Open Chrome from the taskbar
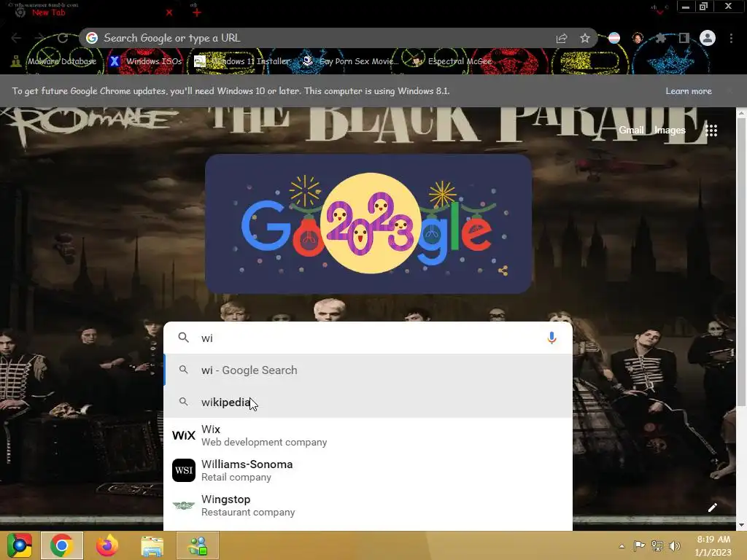Image resolution: width=747 pixels, height=560 pixels. (x=62, y=545)
